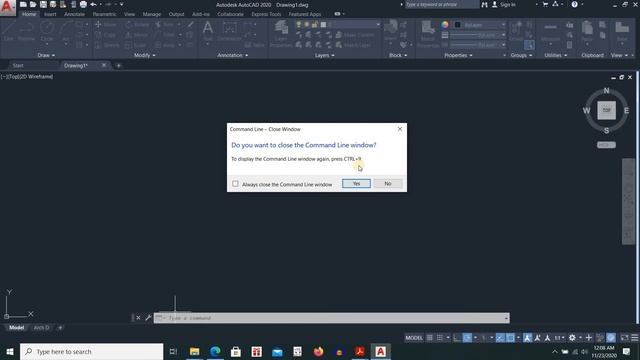Click the MODEL space status bar button

[414, 338]
